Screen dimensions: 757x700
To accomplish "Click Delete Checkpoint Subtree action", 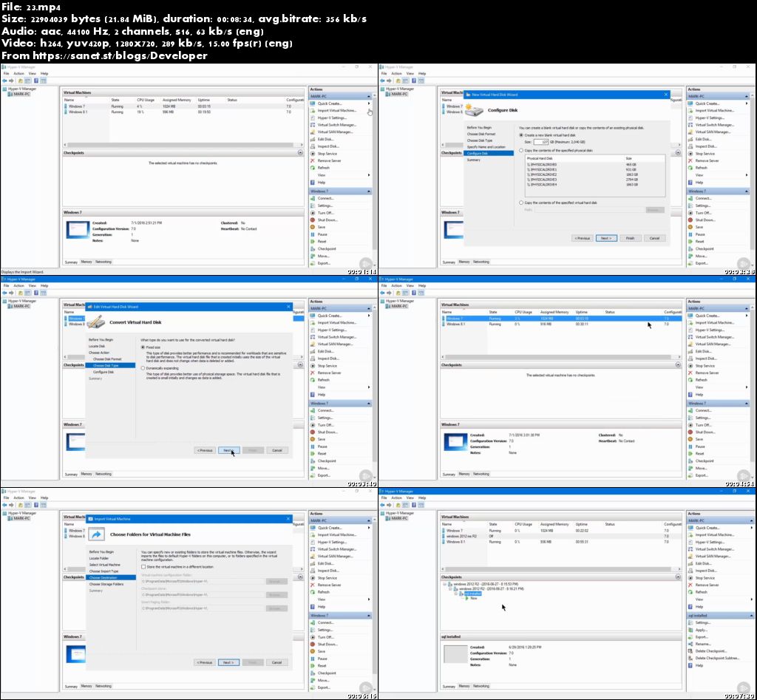I will click(717, 658).
